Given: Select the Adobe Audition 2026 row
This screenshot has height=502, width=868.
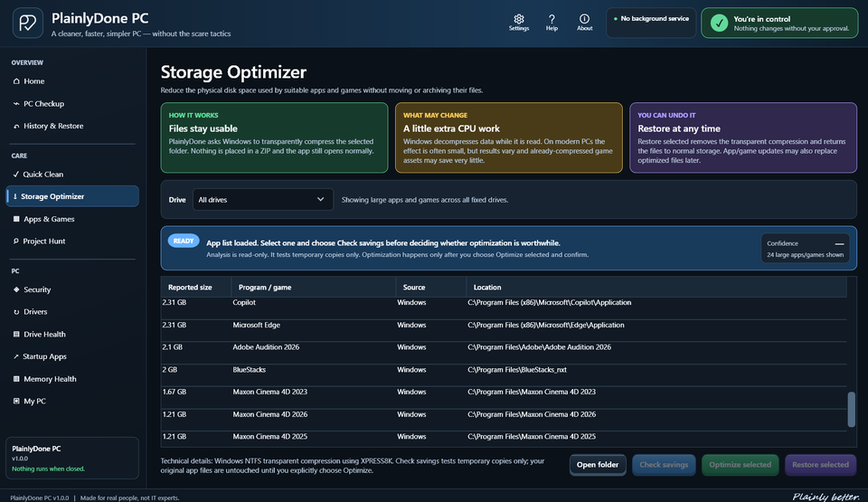Looking at the screenshot, I should (504, 353).
